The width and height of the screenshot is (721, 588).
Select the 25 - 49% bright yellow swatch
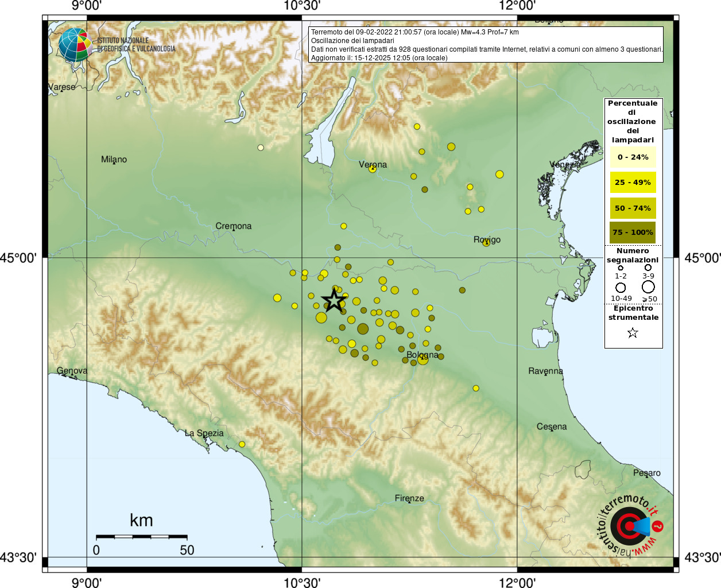click(x=633, y=183)
